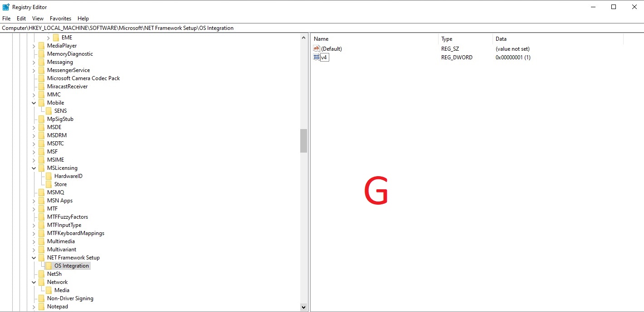Select the NET Framework Setup key label

click(73, 258)
